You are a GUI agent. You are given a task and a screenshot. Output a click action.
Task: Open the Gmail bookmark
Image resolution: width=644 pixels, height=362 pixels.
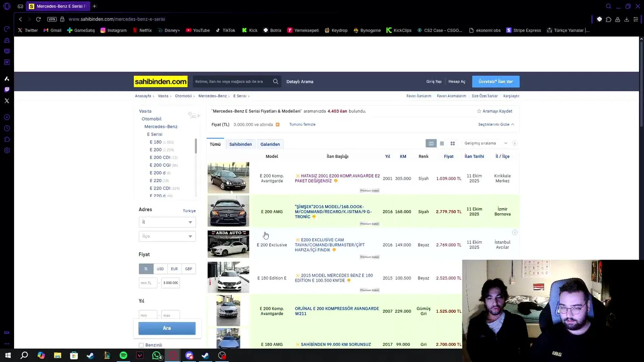52,30
